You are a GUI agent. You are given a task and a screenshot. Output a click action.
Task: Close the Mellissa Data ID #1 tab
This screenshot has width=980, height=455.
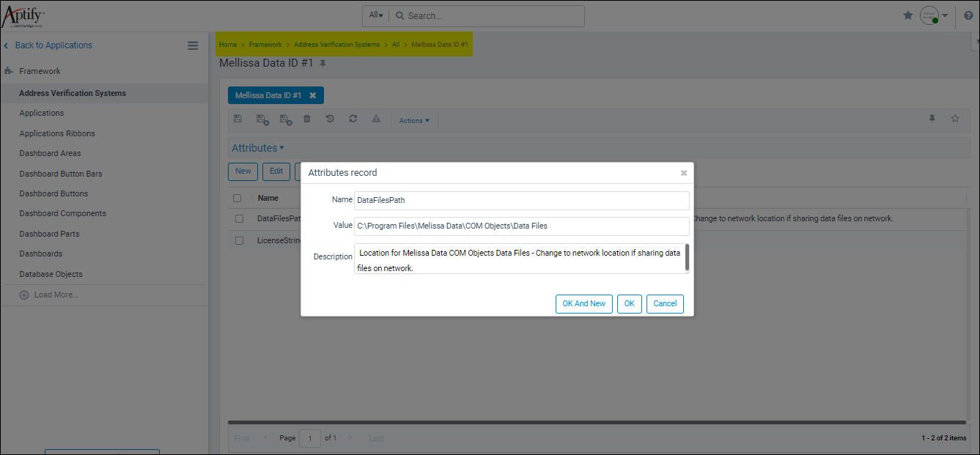click(313, 95)
